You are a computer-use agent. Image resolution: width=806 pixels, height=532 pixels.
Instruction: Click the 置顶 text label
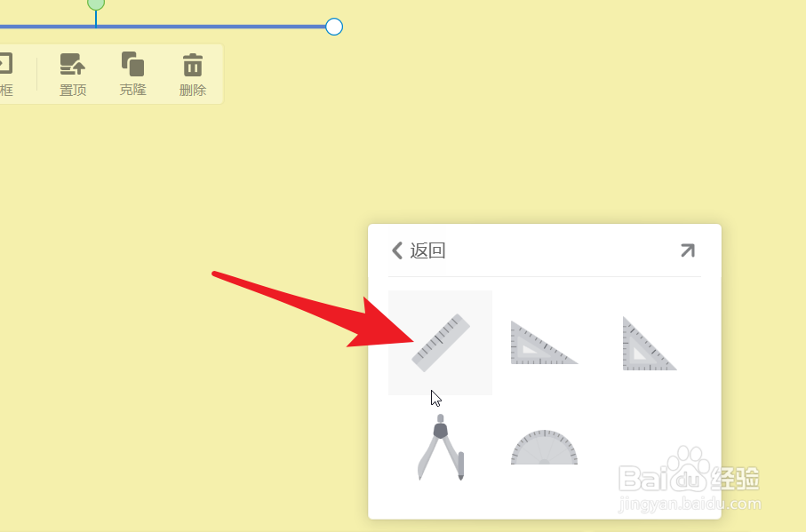click(x=73, y=90)
